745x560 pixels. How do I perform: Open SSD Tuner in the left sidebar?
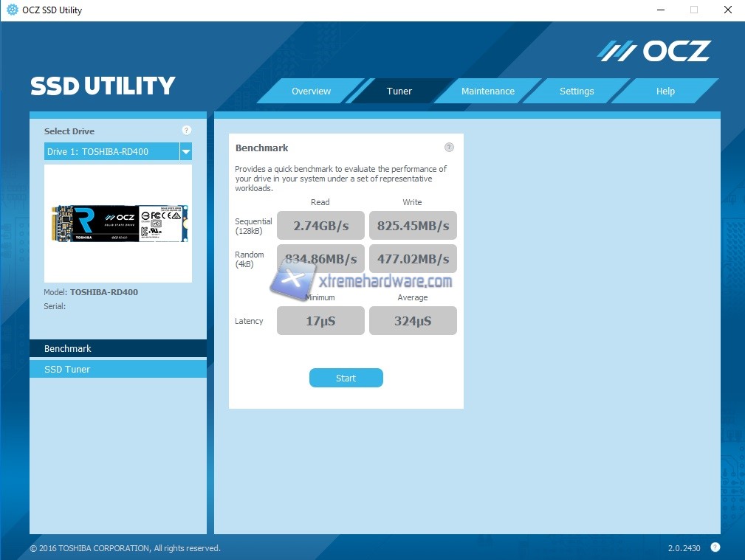click(118, 369)
